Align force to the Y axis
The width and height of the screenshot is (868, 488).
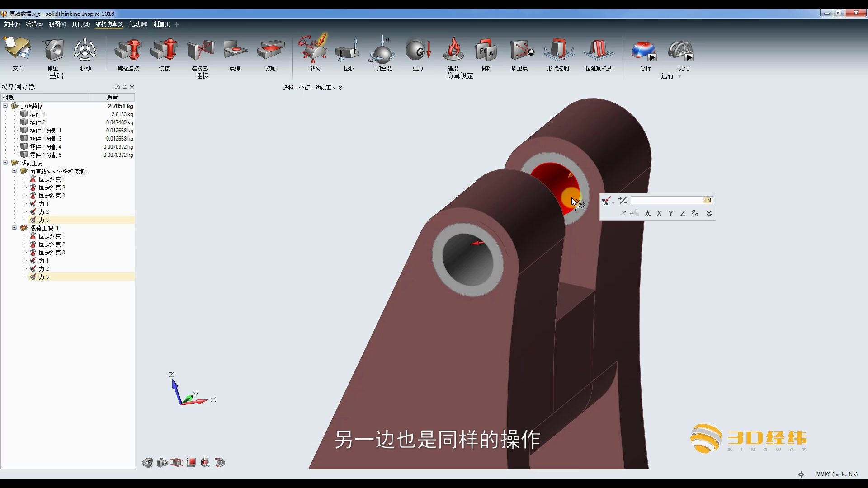pyautogui.click(x=671, y=213)
